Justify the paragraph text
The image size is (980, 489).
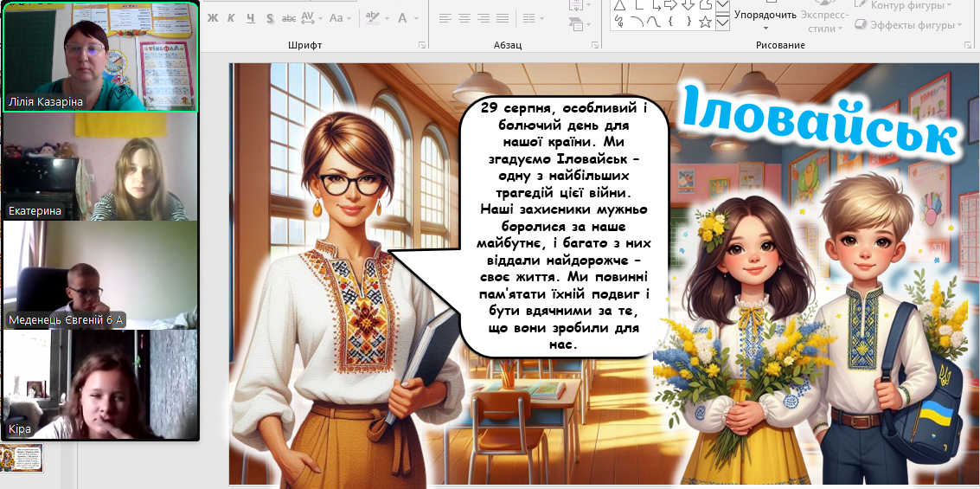pyautogui.click(x=503, y=18)
